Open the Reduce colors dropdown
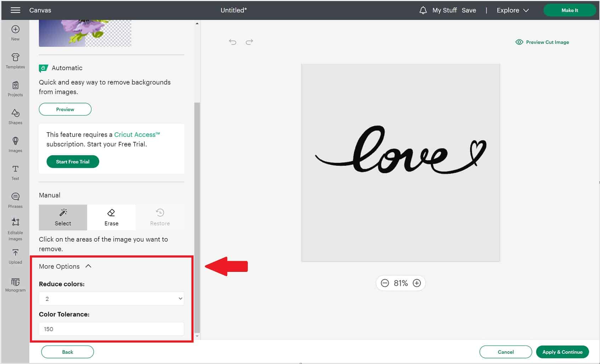 (111, 298)
